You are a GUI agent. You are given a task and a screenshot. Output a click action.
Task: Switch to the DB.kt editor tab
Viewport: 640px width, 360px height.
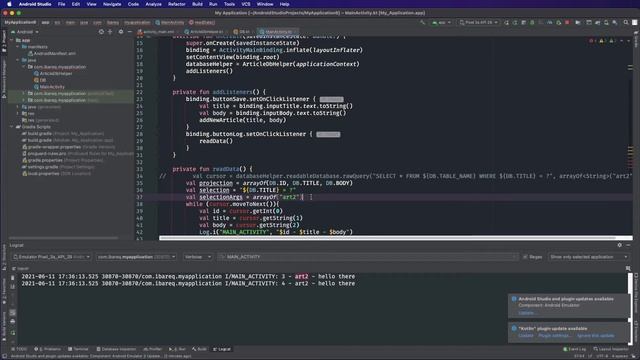(x=242, y=32)
